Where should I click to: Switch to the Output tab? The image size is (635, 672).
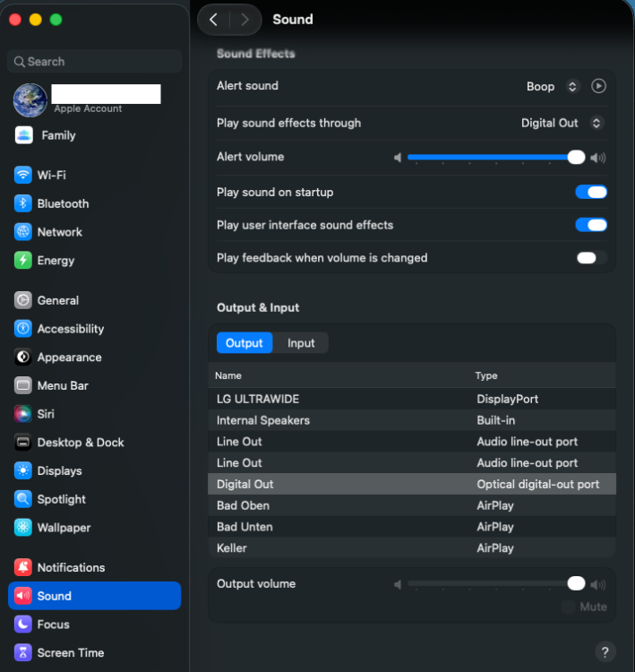245,343
